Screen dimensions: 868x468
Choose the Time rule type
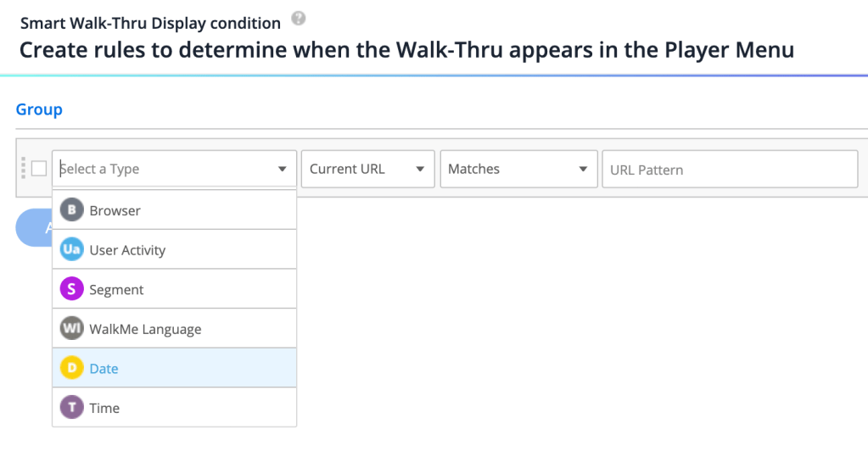tap(104, 408)
